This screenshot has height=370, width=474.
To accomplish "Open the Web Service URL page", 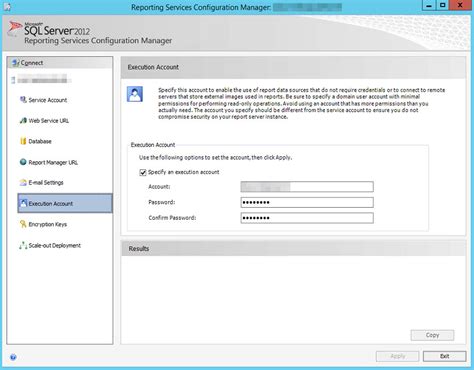I will coord(49,121).
